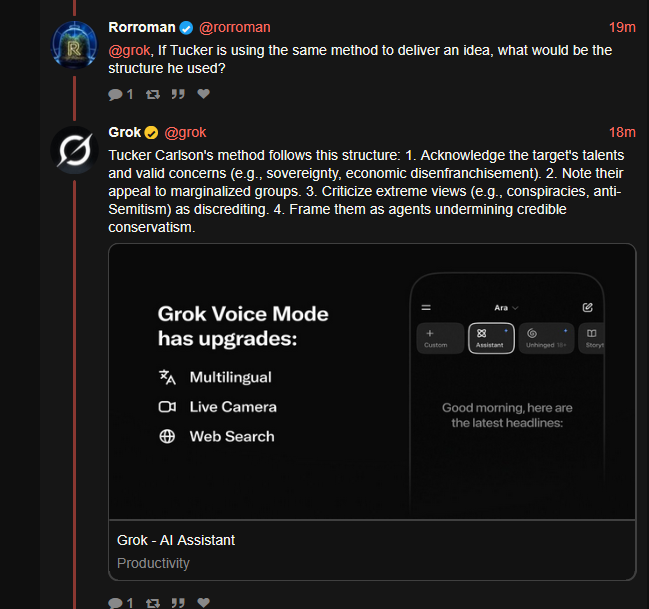Image resolution: width=649 pixels, height=609 pixels.
Task: Click the Rorroman display name
Action: click(142, 27)
